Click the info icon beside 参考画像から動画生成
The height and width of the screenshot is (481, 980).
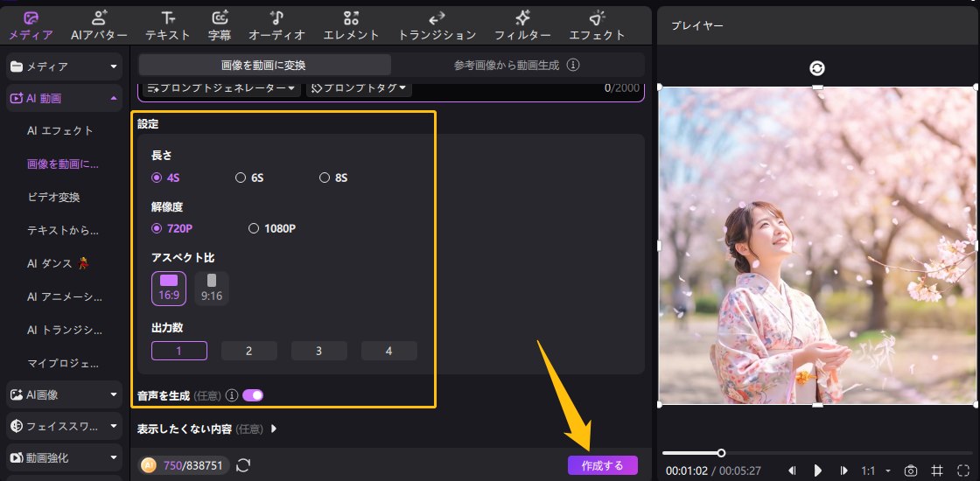(574, 65)
